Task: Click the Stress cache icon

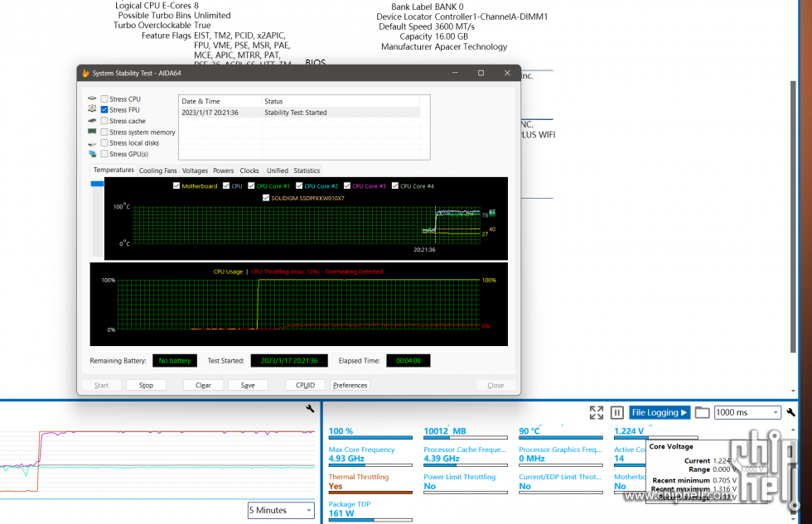Action: pyautogui.click(x=92, y=121)
